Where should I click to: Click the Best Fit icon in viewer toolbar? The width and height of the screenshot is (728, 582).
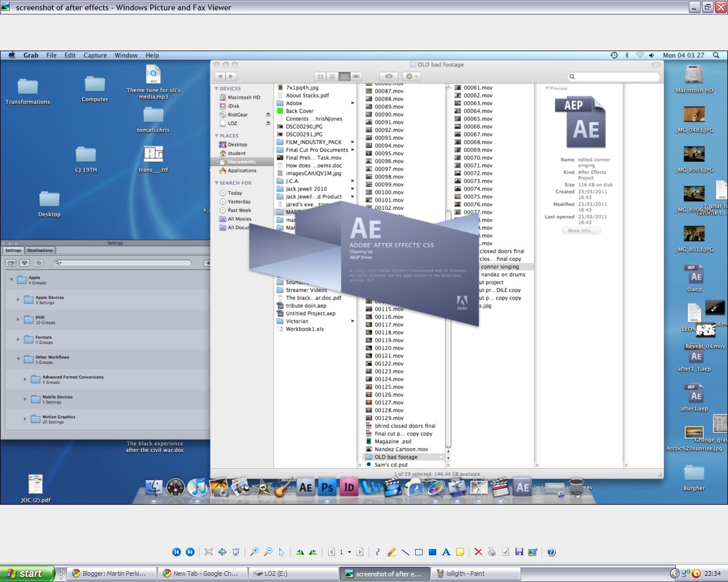pos(209,552)
